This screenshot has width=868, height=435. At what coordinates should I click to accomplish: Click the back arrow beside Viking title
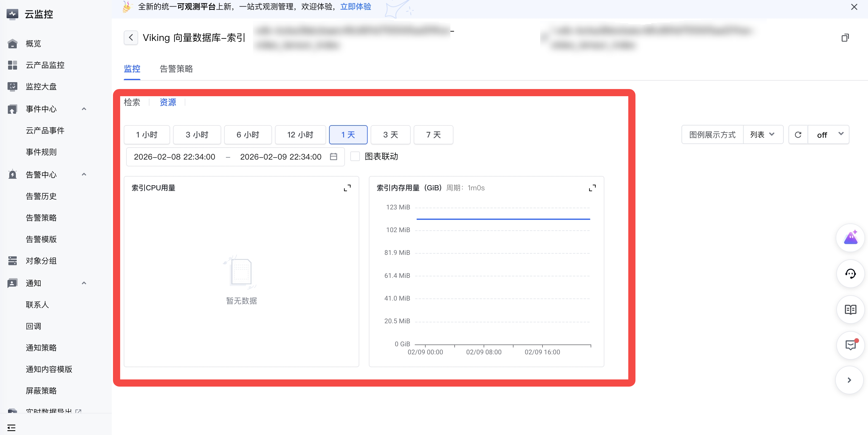tap(131, 38)
